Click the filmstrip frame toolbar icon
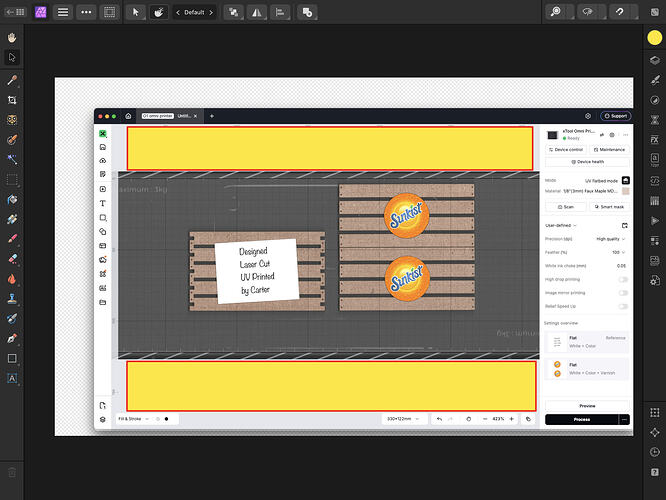Image resolution: width=666 pixels, height=500 pixels. click(x=110, y=12)
